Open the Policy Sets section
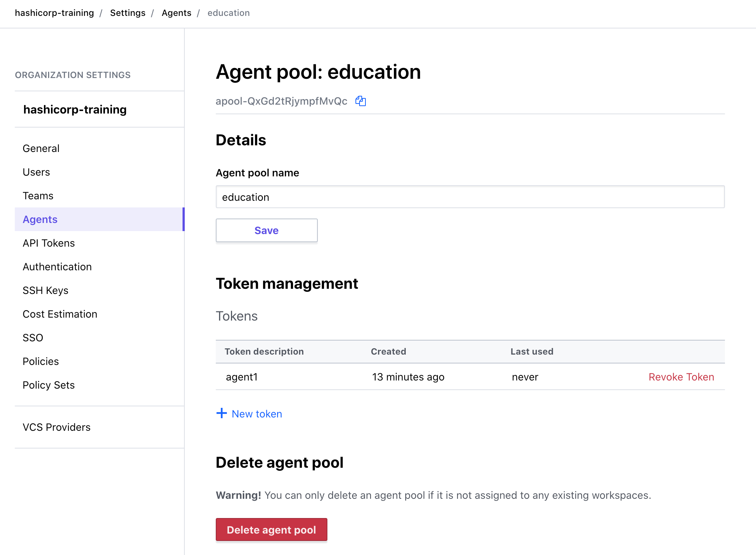The height and width of the screenshot is (555, 756). 49,385
